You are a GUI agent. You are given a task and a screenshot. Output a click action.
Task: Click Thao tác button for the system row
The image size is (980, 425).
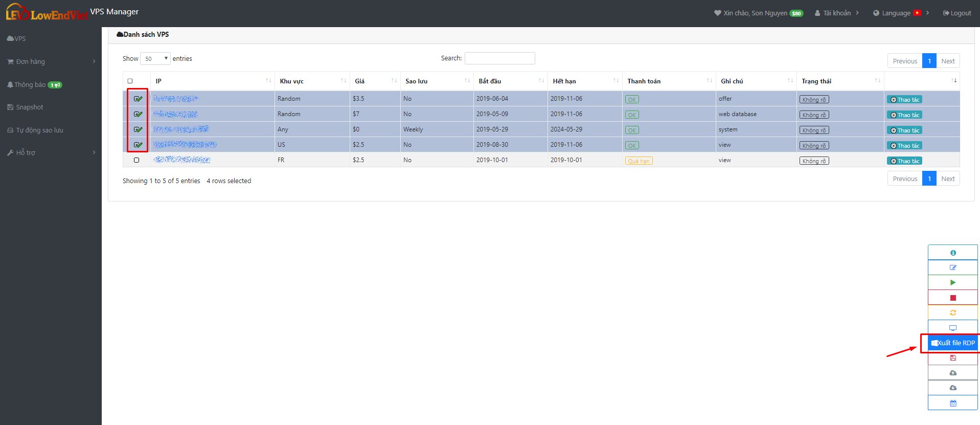(x=904, y=130)
